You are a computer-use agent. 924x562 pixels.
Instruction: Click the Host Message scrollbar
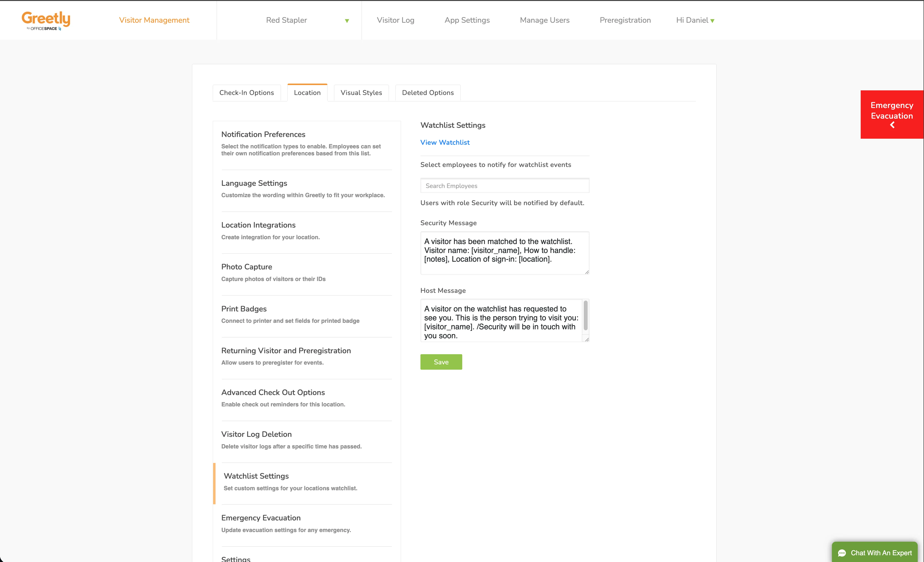pyautogui.click(x=585, y=316)
